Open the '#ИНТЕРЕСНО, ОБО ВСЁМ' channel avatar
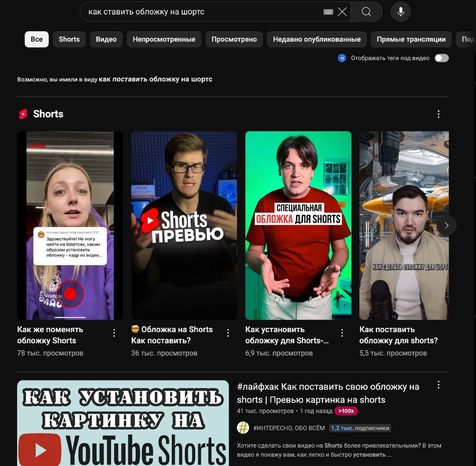The width and height of the screenshot is (476, 466). 243,428
